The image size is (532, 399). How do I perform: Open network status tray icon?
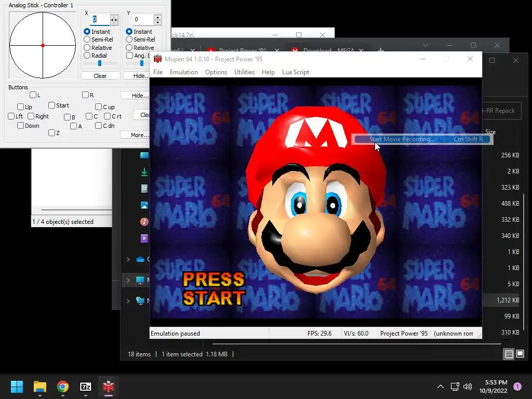pos(455,387)
